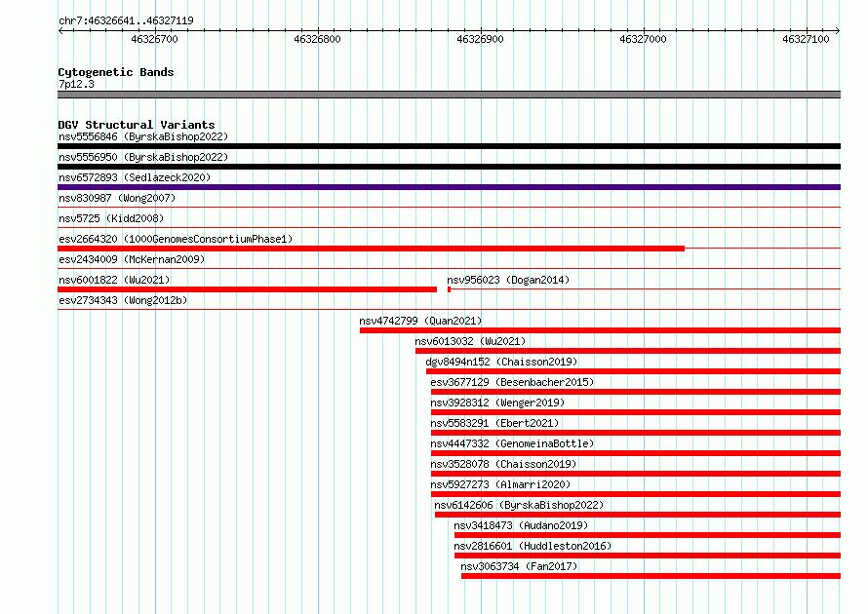The height and width of the screenshot is (614, 868).
Task: Open the esv2734343 (Wong2012b) variant label
Action: coord(123,300)
